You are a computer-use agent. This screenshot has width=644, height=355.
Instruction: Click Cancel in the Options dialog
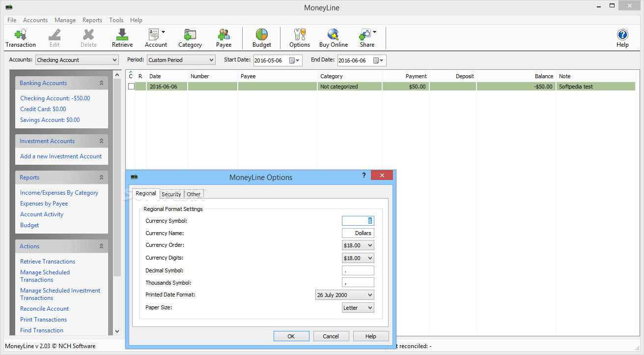331,336
